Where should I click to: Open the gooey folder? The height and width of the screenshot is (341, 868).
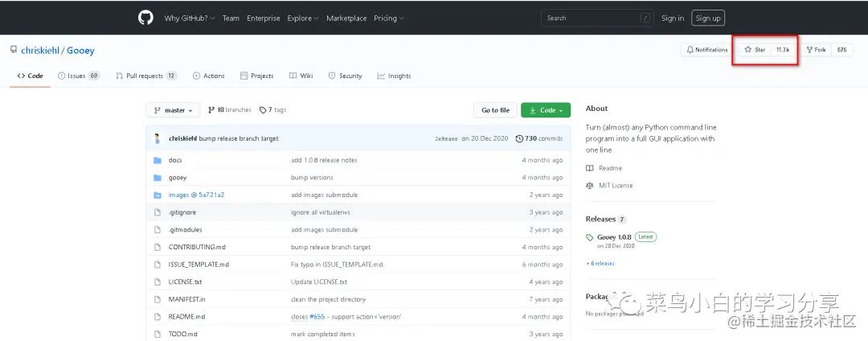pyautogui.click(x=178, y=178)
